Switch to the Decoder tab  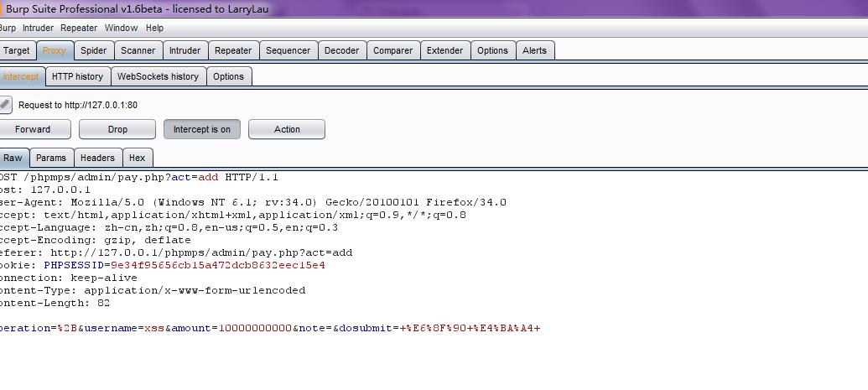(x=341, y=50)
